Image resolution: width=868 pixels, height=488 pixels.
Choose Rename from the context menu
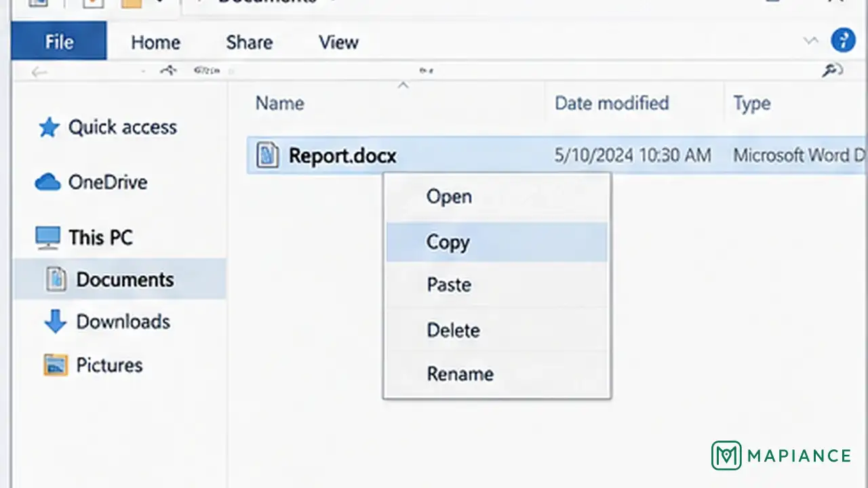coord(497,373)
